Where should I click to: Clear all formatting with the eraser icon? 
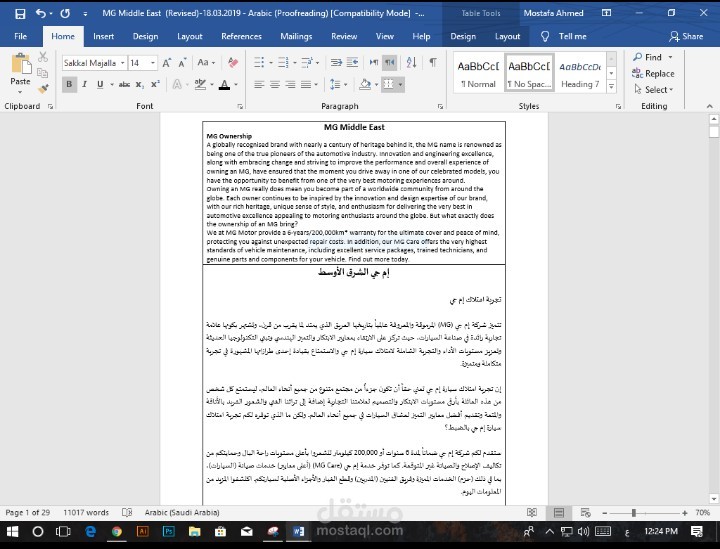233,63
